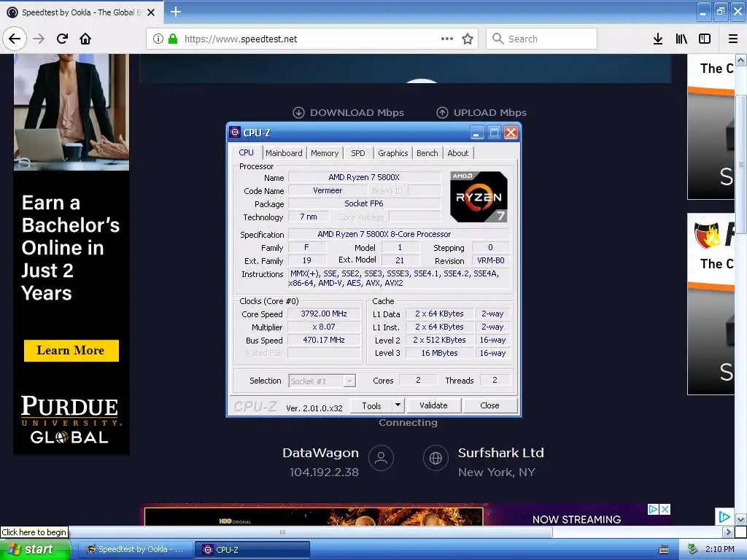Open page actions three-dot menu
The image size is (747, 560).
(447, 39)
